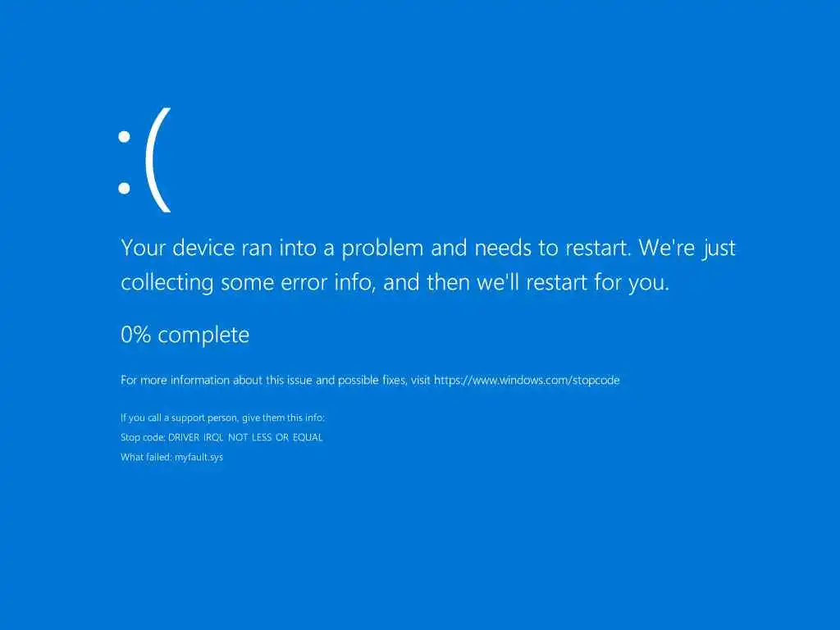Click the large parenthesis of the frown
This screenshot has width=840, height=630.
coord(158,160)
